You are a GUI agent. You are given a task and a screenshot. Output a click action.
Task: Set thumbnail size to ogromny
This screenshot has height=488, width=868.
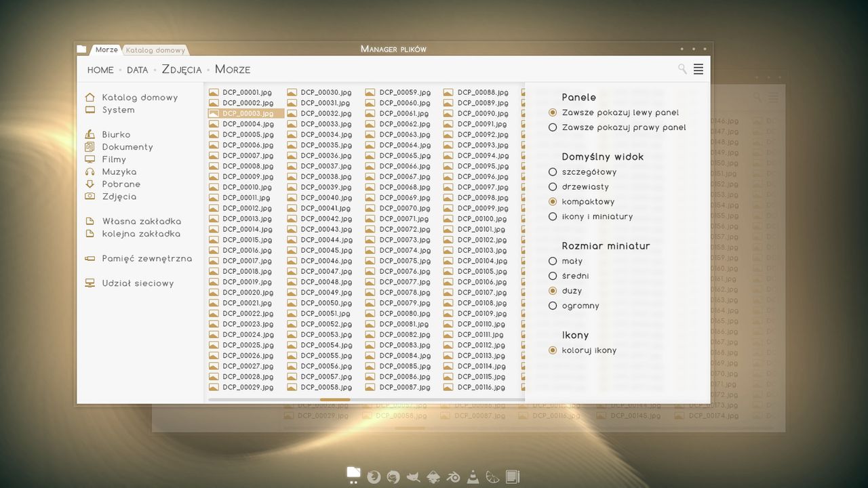click(x=574, y=306)
